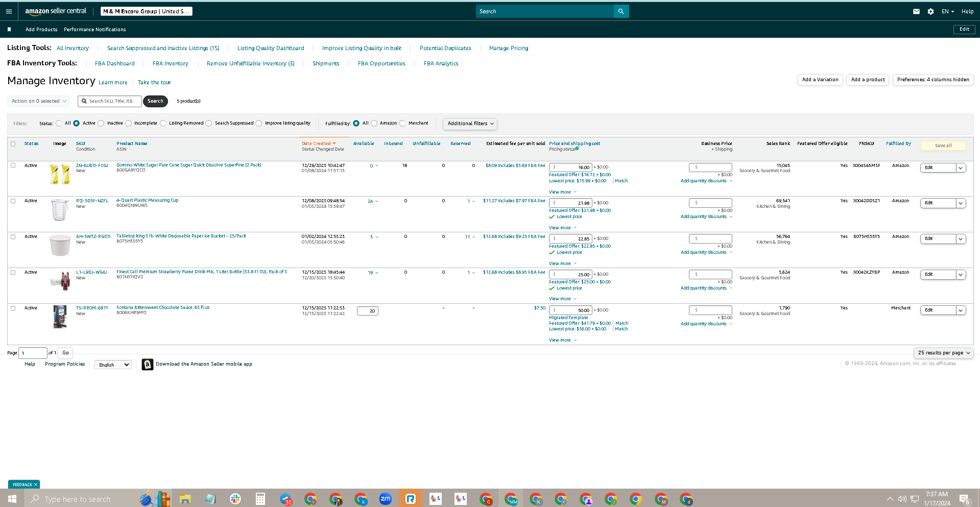
Task: Click the price field showing 21.98
Action: point(570,203)
